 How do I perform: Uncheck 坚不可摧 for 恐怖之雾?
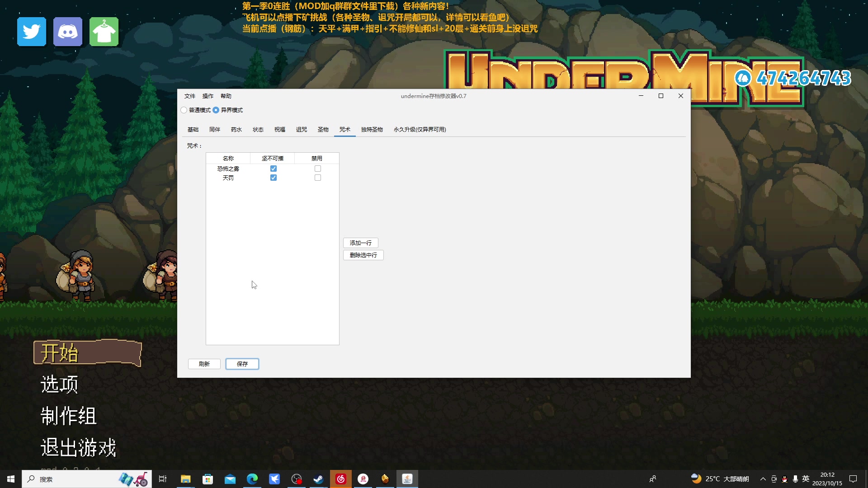coord(274,169)
